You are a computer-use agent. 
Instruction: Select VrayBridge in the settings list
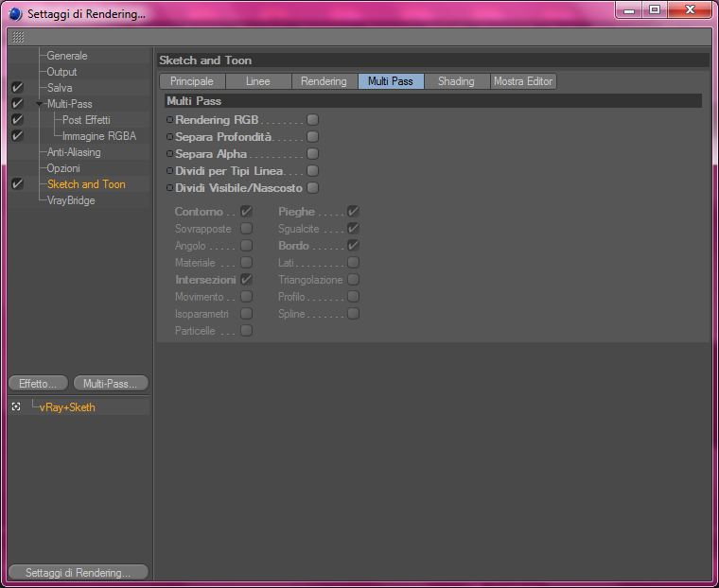point(71,200)
